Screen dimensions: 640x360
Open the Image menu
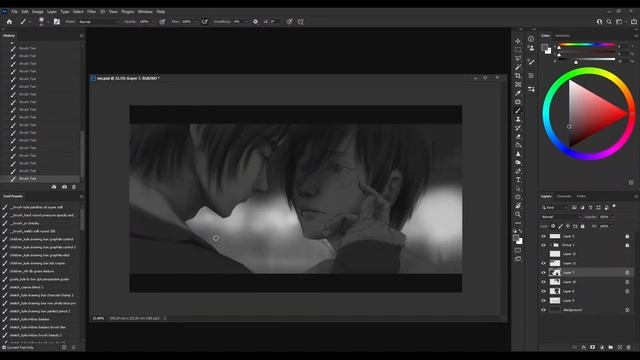(x=38, y=12)
